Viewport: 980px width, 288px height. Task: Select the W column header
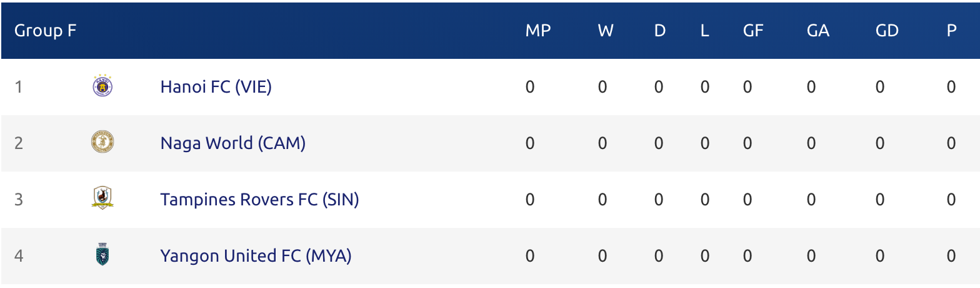tap(606, 31)
